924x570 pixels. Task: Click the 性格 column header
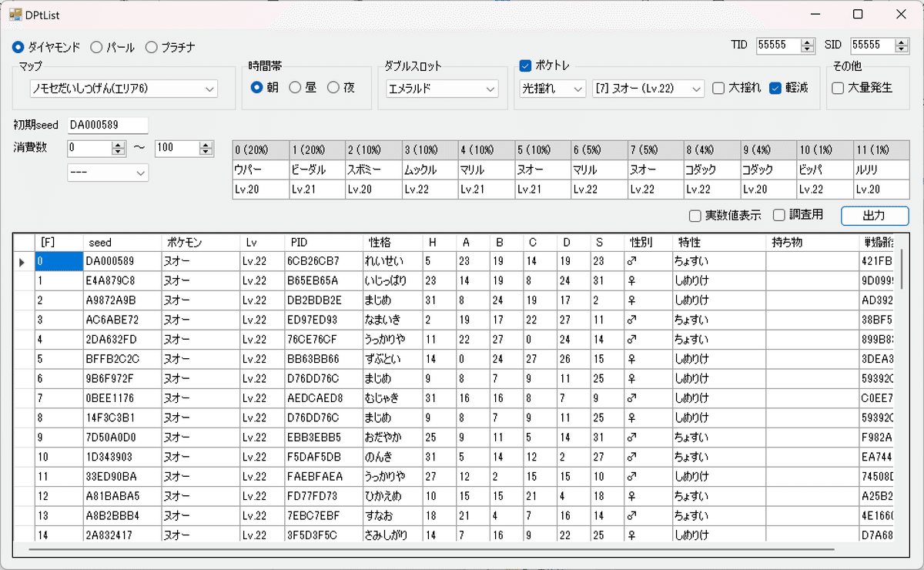(392, 243)
